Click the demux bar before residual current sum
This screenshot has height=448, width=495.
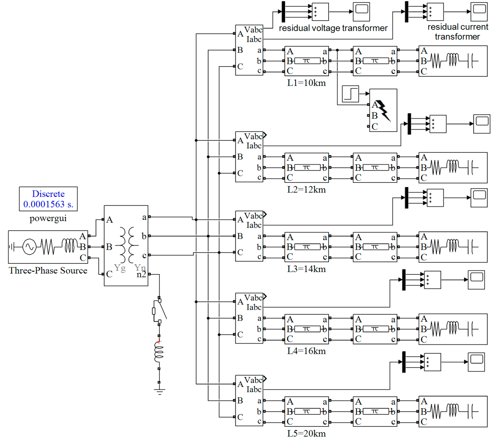[x=406, y=12]
